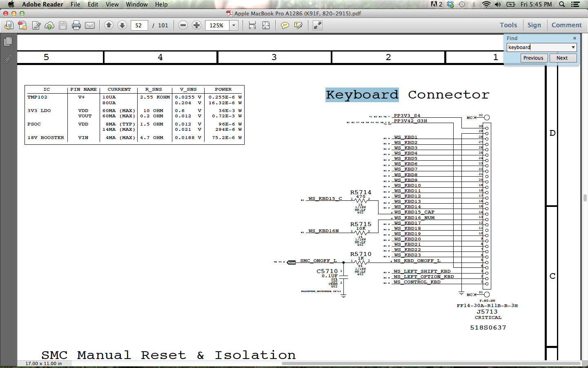Screen dimensions: 588x368
Task: Go to next page arrow
Action: point(122,25)
